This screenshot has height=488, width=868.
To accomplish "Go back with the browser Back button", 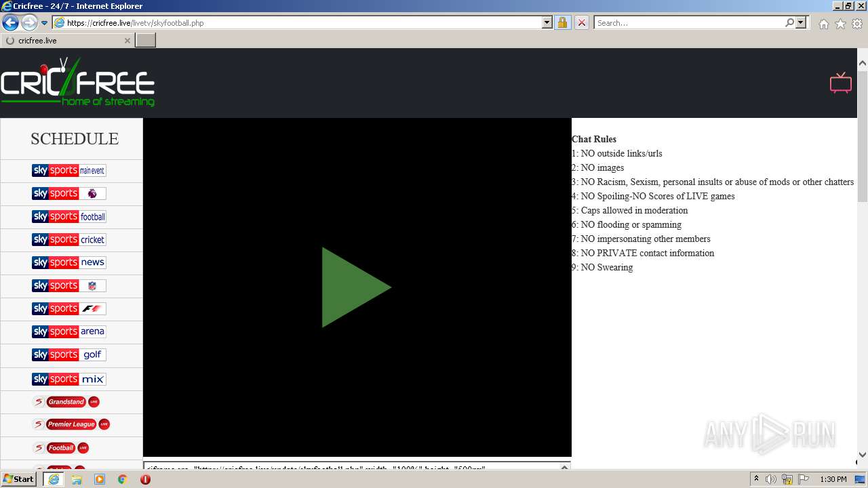I will click(x=10, y=22).
